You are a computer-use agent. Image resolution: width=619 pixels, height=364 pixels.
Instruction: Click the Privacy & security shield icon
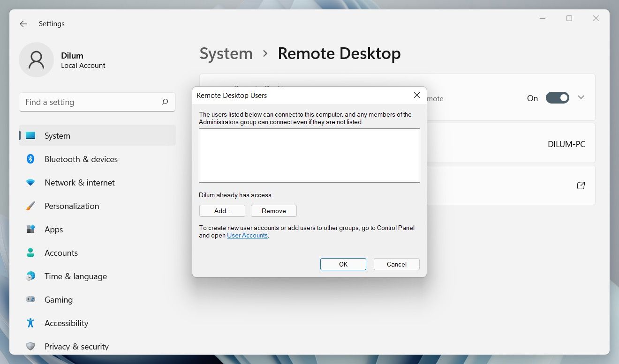(30, 347)
